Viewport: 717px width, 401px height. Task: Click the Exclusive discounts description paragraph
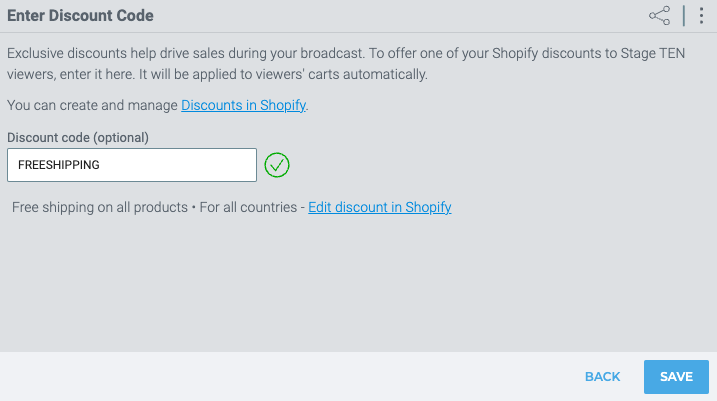(346, 64)
